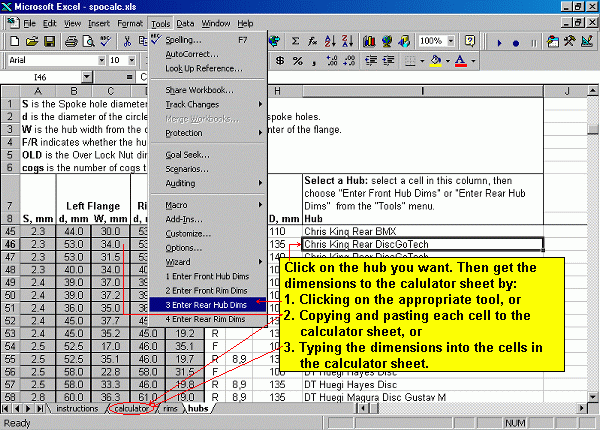This screenshot has width=600, height=430.
Task: Open the Fill Color dropdown arrow
Action: coord(448,60)
